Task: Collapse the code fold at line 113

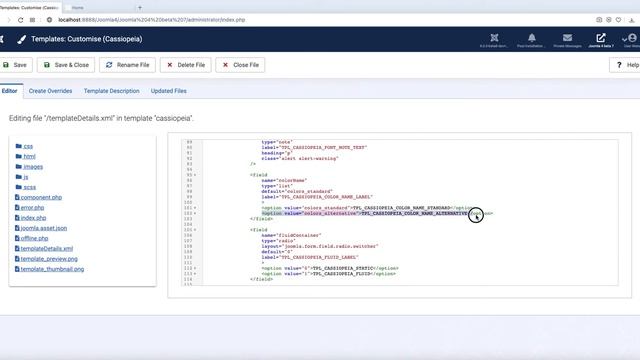Action: coord(195,273)
